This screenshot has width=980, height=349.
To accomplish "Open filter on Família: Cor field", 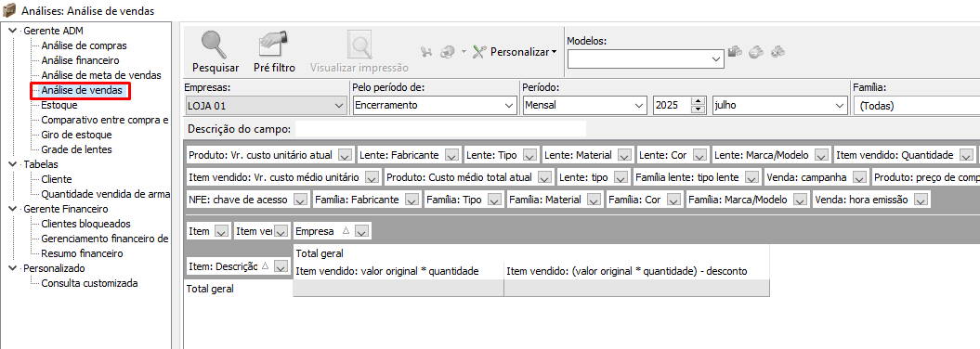I will [x=673, y=200].
